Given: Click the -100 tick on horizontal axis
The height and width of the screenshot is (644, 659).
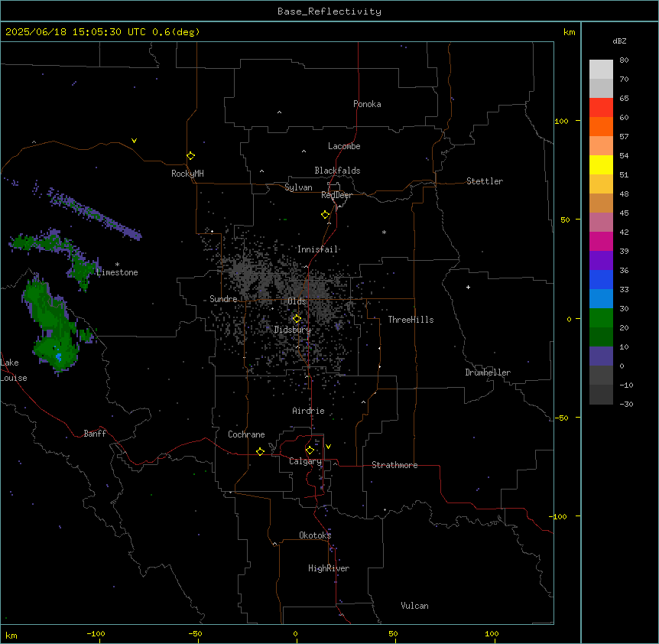Looking at the screenshot, I should [x=96, y=633].
